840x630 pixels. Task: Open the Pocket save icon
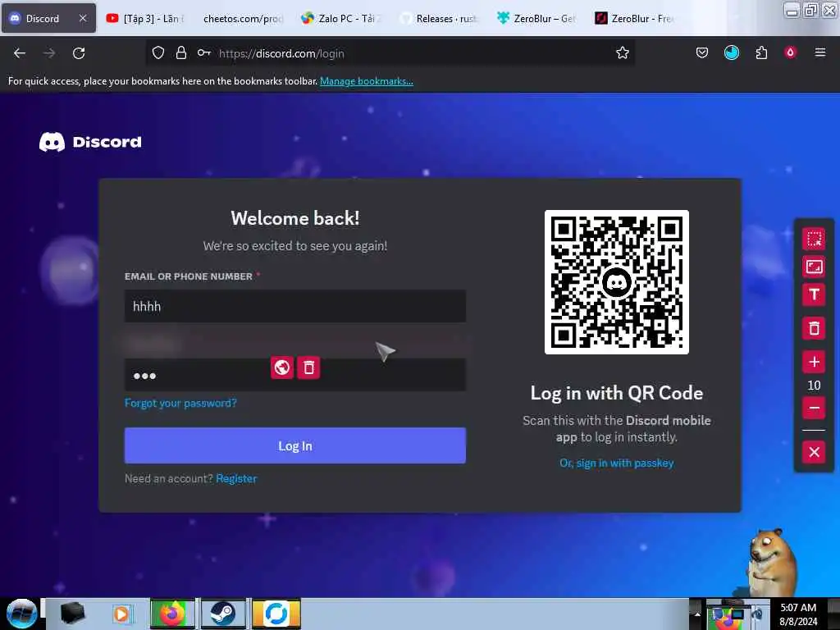pyautogui.click(x=702, y=52)
